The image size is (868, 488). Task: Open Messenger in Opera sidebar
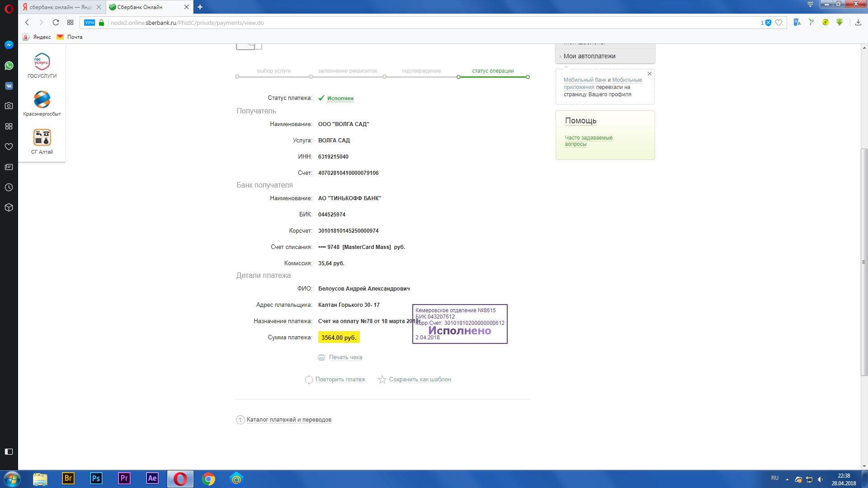tap(9, 45)
